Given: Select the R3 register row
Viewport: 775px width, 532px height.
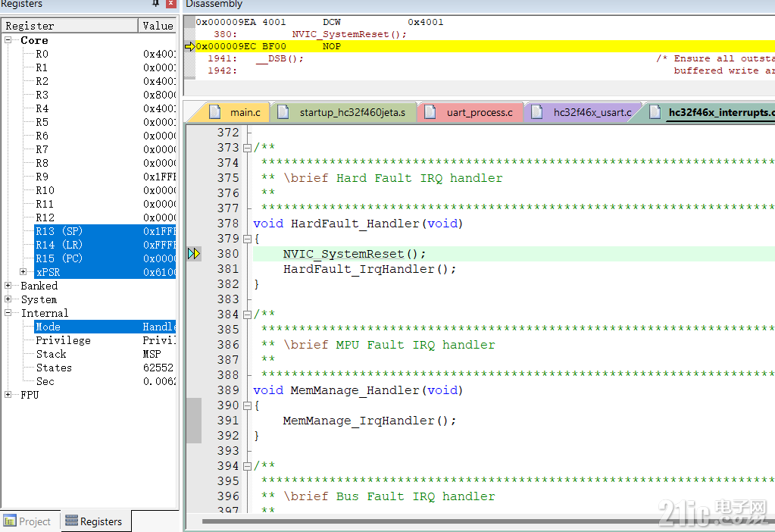Looking at the screenshot, I should click(105, 95).
